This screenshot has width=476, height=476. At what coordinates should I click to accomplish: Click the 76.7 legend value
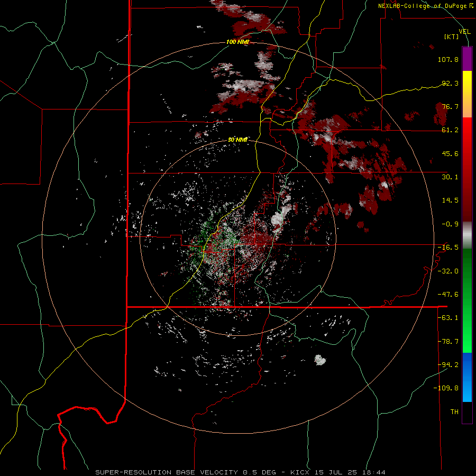(x=450, y=106)
